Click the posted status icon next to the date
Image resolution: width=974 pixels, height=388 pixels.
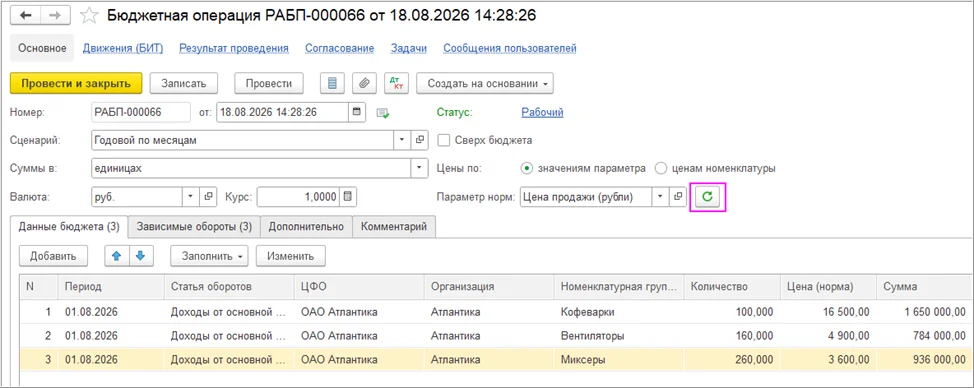[x=383, y=113]
